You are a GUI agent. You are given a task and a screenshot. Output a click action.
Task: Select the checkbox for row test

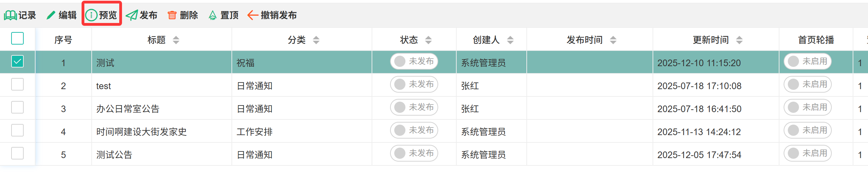click(x=17, y=84)
